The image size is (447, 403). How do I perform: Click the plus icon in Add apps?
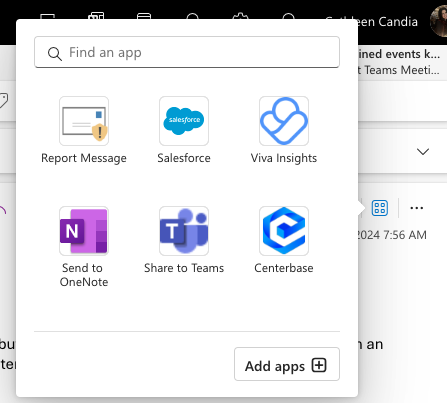point(319,365)
